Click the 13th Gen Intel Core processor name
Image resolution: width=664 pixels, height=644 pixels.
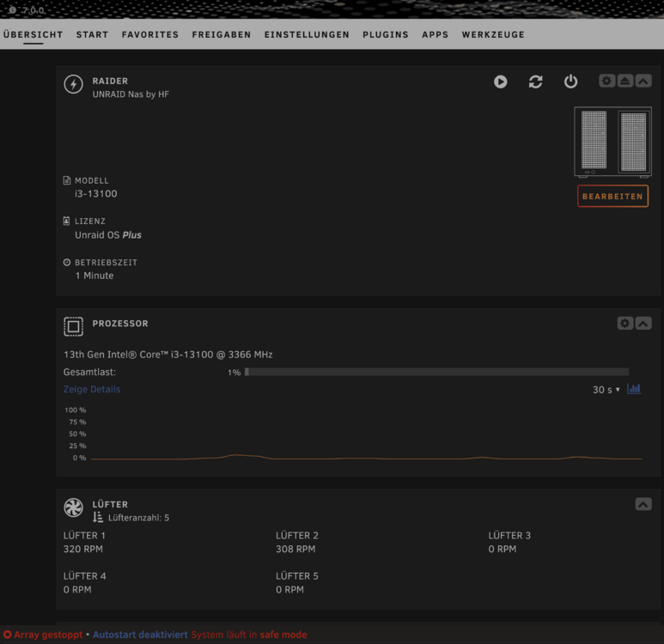click(168, 355)
